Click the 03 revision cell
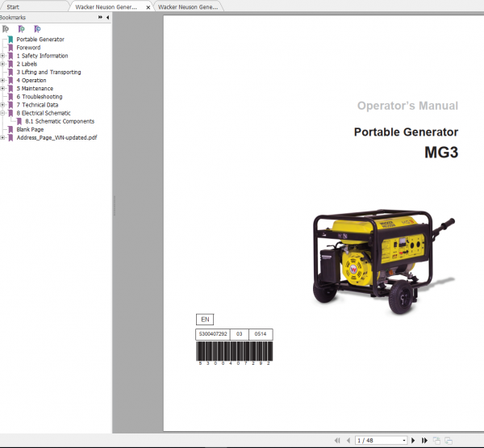 [x=240, y=334]
